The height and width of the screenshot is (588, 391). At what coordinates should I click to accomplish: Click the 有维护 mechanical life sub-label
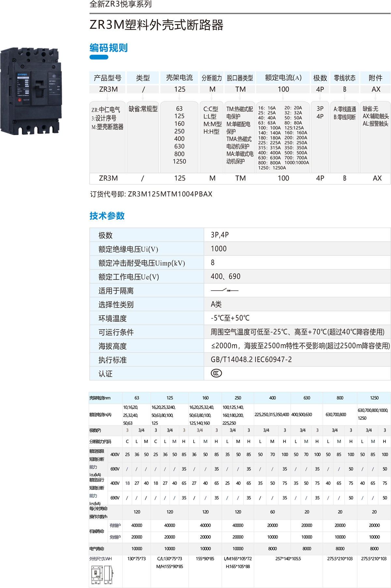(x=115, y=525)
